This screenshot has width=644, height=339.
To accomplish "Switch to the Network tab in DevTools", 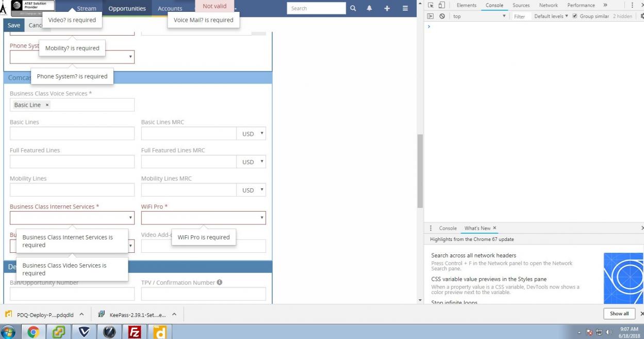I will [548, 5].
